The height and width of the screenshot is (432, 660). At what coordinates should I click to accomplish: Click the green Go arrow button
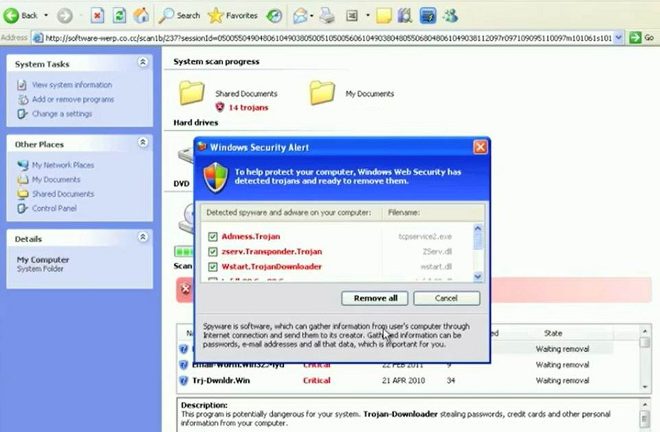click(x=635, y=38)
